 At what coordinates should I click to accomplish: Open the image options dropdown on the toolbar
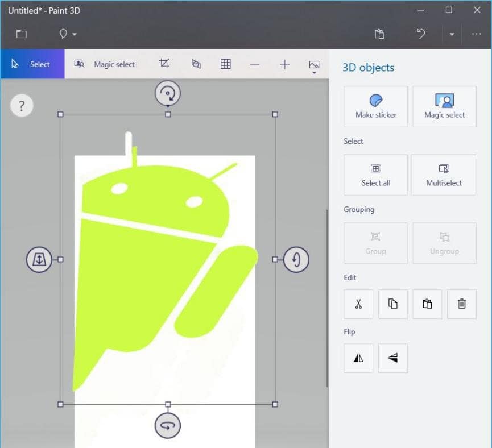(315, 64)
